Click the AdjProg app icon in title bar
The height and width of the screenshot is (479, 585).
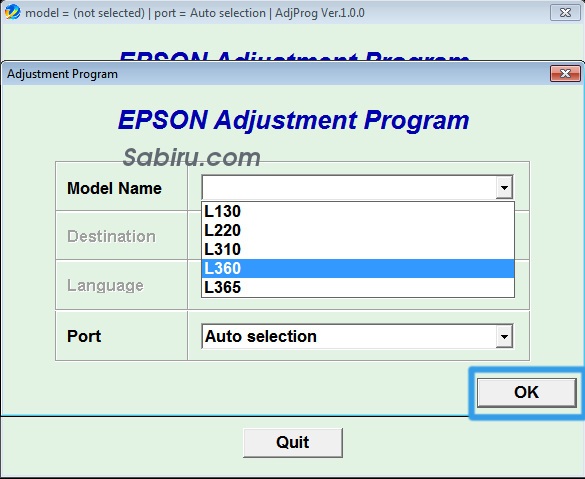pos(12,12)
